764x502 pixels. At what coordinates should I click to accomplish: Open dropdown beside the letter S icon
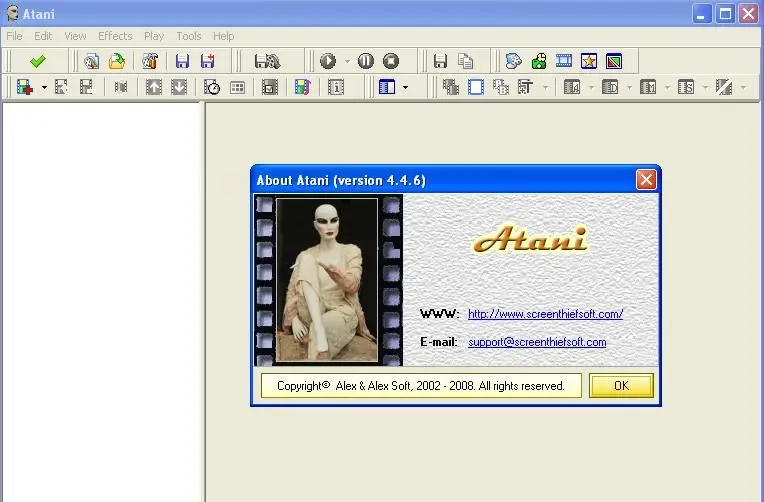pyautogui.click(x=706, y=88)
